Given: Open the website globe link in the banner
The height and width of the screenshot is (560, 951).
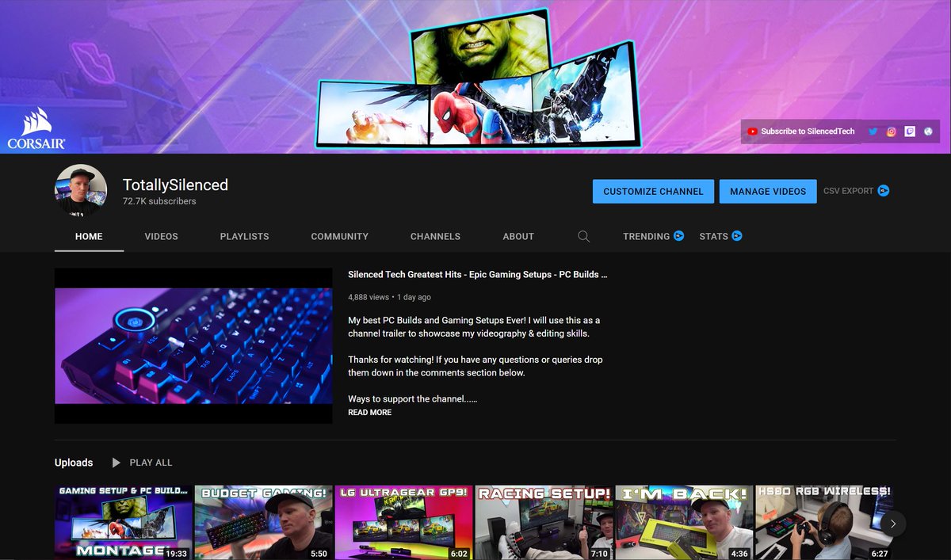Looking at the screenshot, I should pos(928,131).
